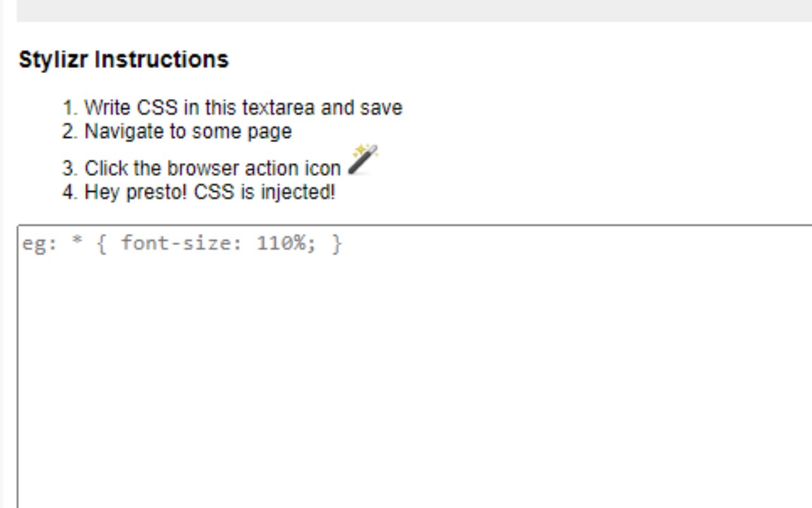
Task: Select the 'Write CSS in this textarea and save' step
Action: (243, 108)
